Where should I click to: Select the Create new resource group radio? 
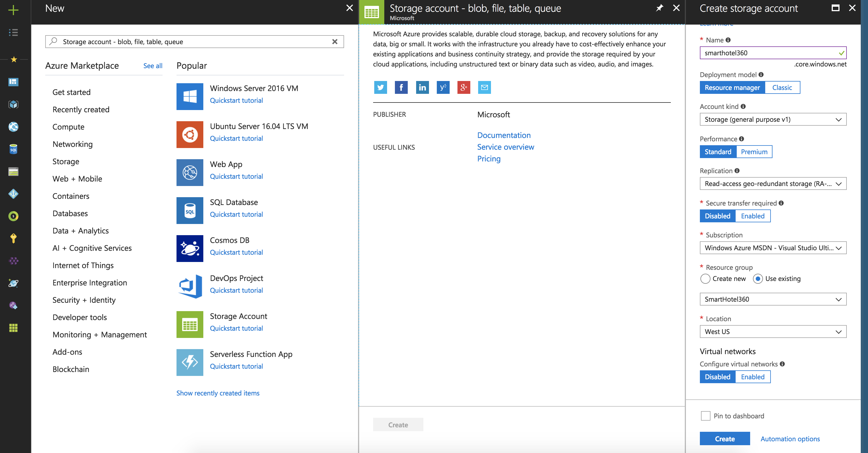(x=705, y=279)
